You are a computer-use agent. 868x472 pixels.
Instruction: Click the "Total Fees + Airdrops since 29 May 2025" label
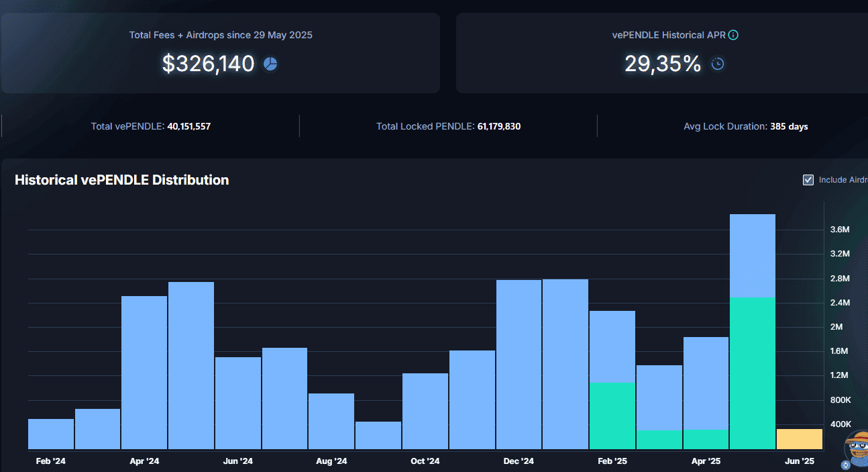(221, 35)
